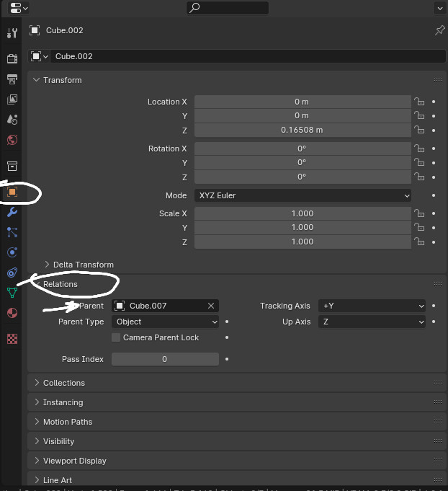Viewport: 448px width, 491px height.
Task: Open the Parent Type Object dropdown
Action: click(165, 322)
